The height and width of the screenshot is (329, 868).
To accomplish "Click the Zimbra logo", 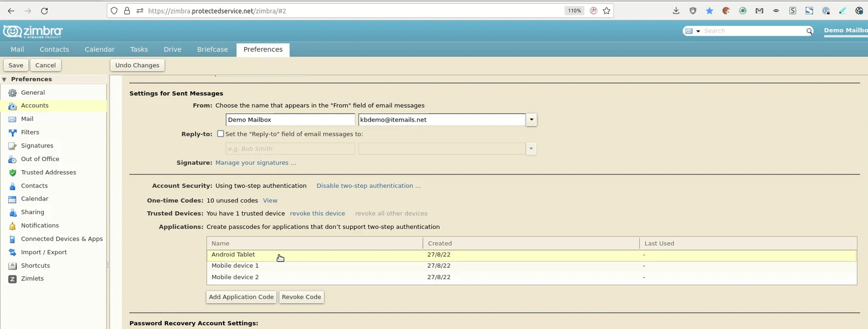I will pos(33,31).
